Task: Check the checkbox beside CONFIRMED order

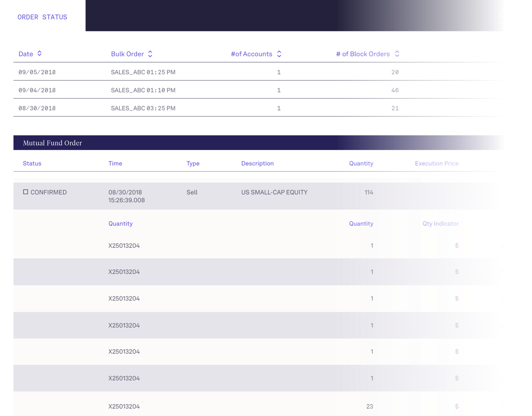Action: point(26,191)
